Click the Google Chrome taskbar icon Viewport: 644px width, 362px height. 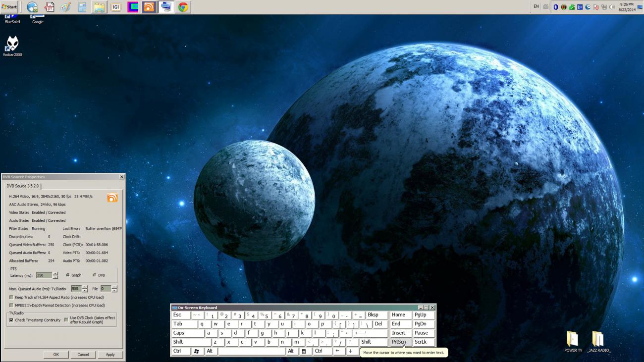[x=183, y=7]
